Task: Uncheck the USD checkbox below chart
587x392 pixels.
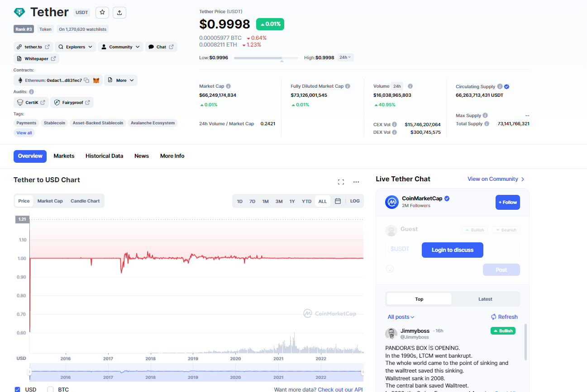Action: click(x=17, y=389)
